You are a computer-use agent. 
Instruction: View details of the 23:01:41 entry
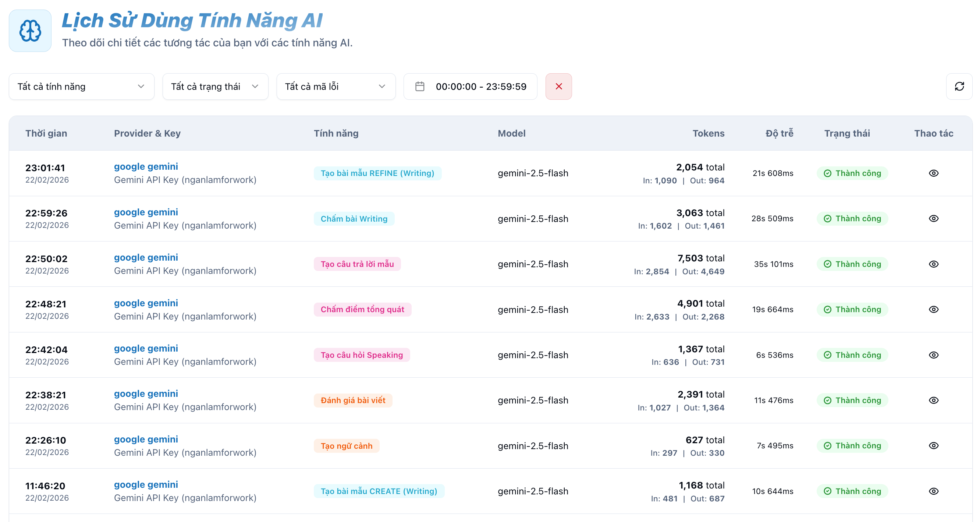[933, 173]
